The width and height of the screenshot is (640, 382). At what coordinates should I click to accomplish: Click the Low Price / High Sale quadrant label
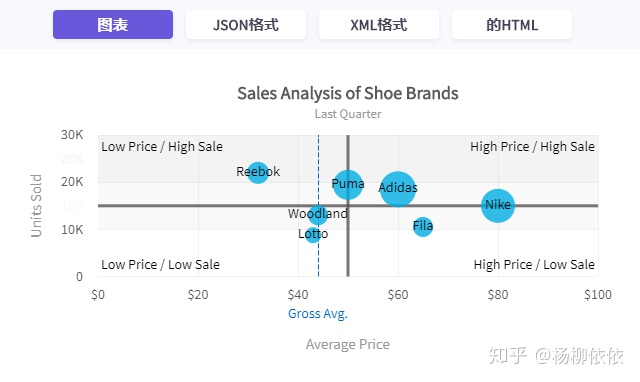tap(162, 147)
